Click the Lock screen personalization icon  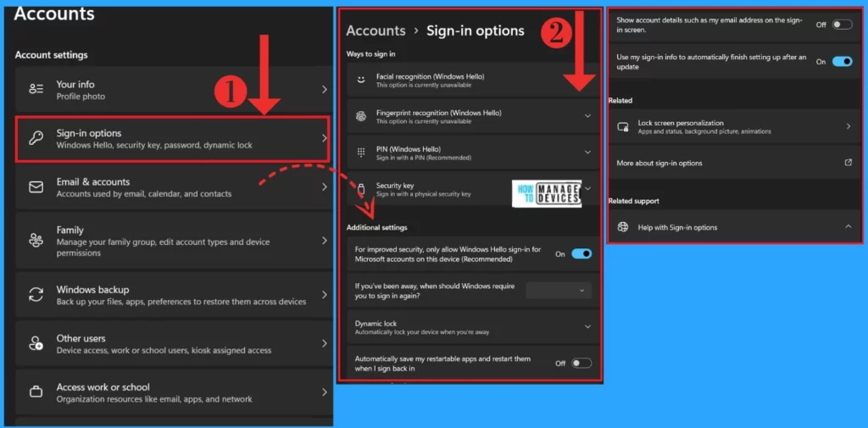[623, 127]
